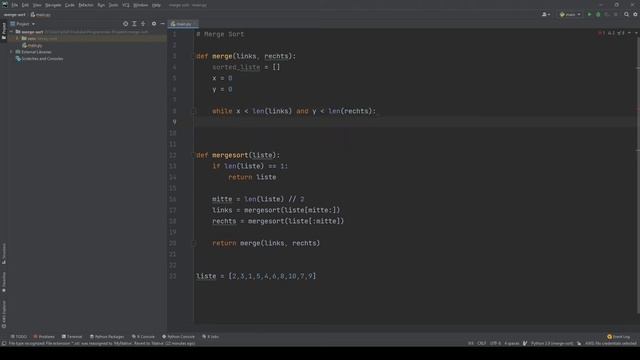The height and width of the screenshot is (360, 640).
Task: Click Python interpreter entry in status bar
Action: pyautogui.click(x=552, y=343)
